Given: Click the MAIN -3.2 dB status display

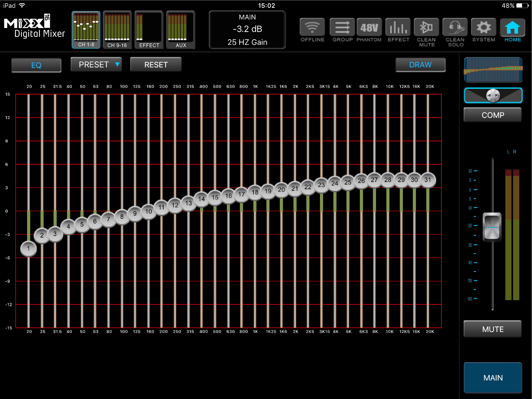Looking at the screenshot, I should coord(247,30).
